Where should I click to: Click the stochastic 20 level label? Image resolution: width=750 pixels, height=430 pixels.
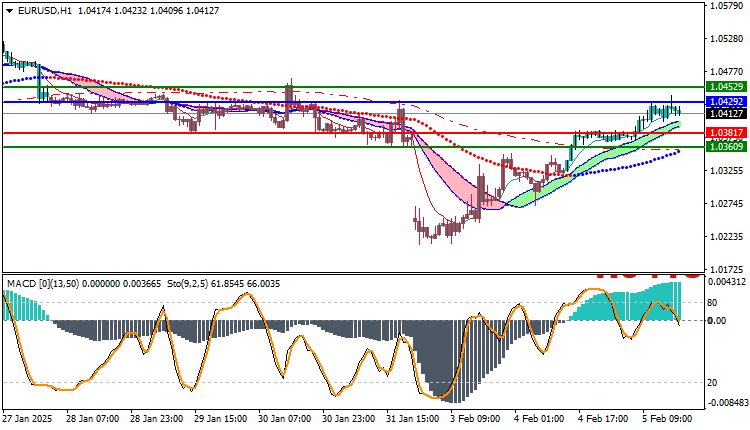pos(712,383)
